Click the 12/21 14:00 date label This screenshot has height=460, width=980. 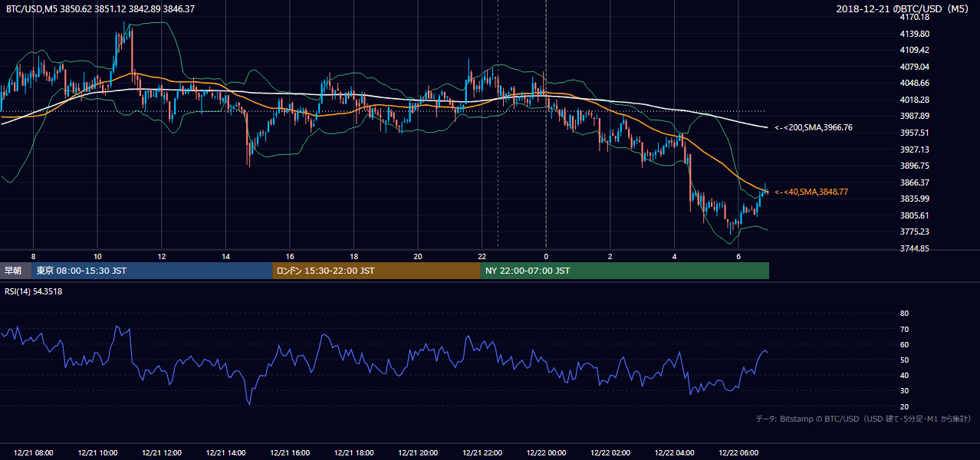pos(225,453)
